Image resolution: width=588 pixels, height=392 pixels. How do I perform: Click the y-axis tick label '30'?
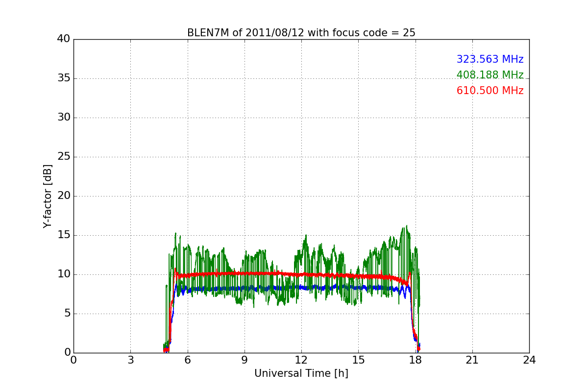63,118
